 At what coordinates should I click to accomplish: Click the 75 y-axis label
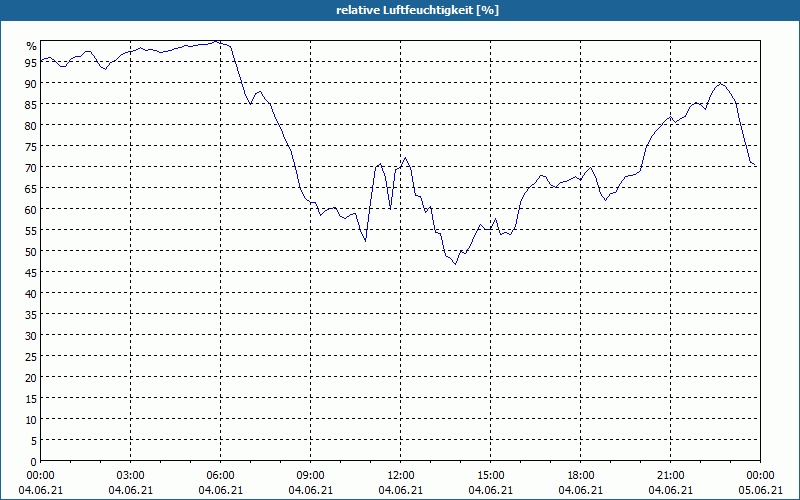pos(31,146)
